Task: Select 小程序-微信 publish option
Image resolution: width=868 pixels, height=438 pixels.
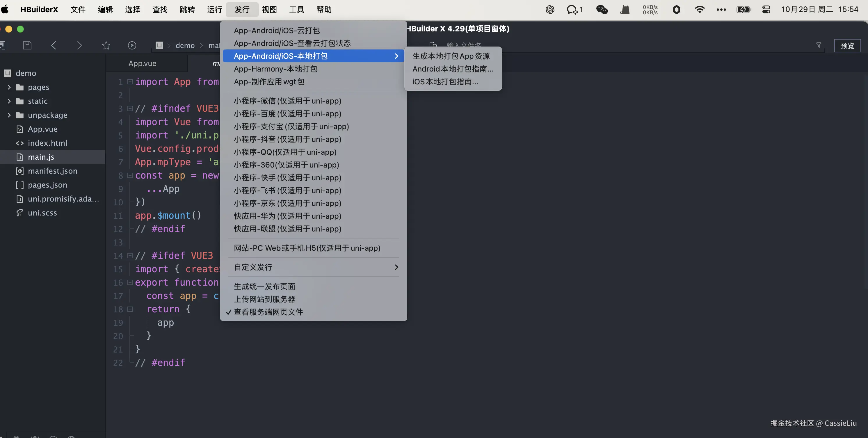Action: click(287, 101)
